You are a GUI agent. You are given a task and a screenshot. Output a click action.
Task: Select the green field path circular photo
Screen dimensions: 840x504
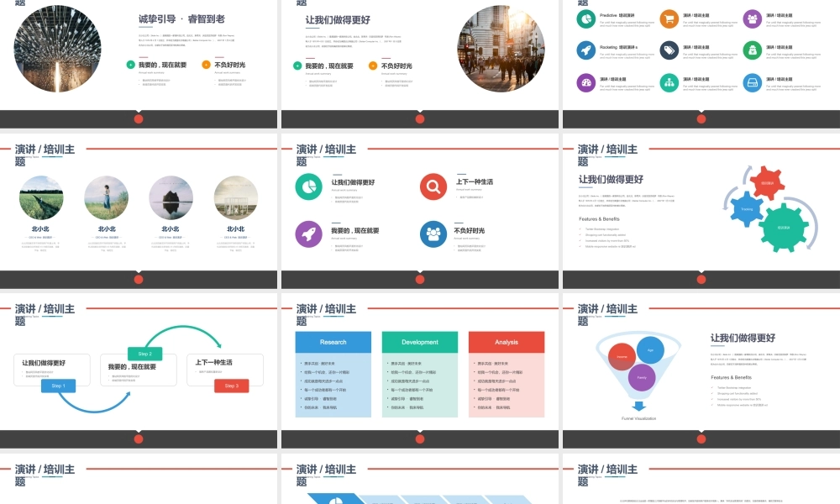pos(41,197)
